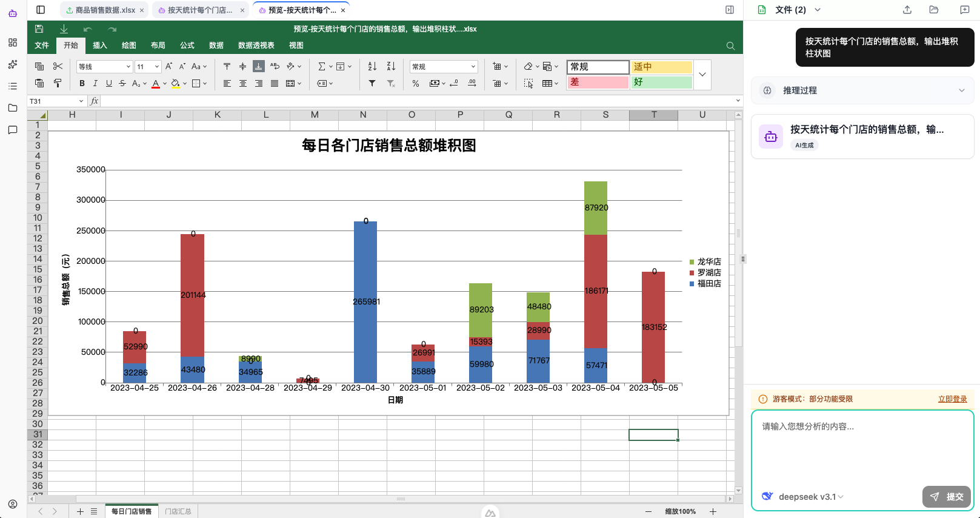Screen dimensions: 980x518
Task: Click the download icon in title bar
Action: (x=64, y=29)
